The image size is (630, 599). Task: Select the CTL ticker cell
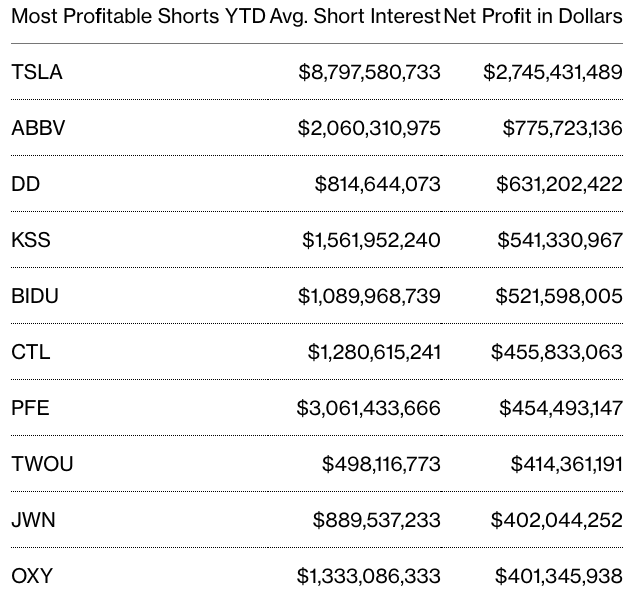click(x=31, y=352)
